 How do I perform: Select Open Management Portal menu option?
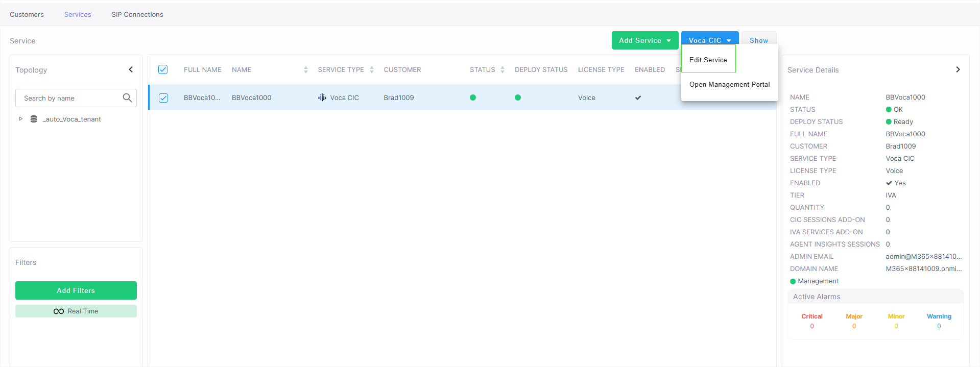[x=729, y=84]
